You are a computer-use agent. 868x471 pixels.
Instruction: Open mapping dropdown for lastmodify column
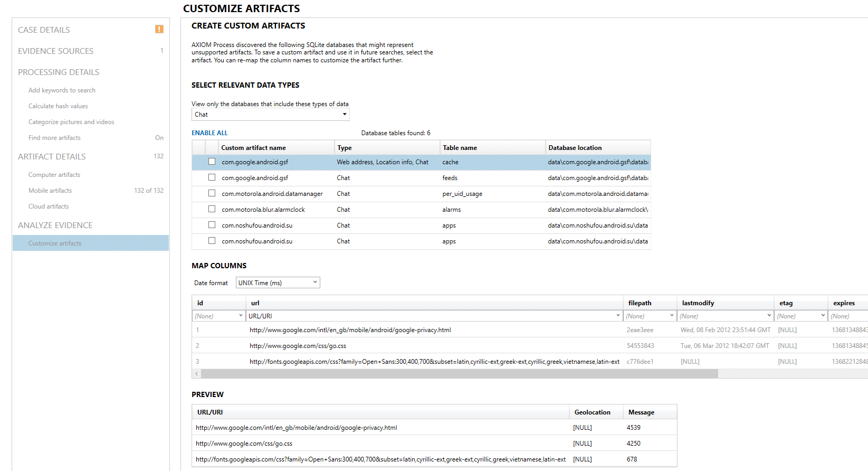(725, 316)
